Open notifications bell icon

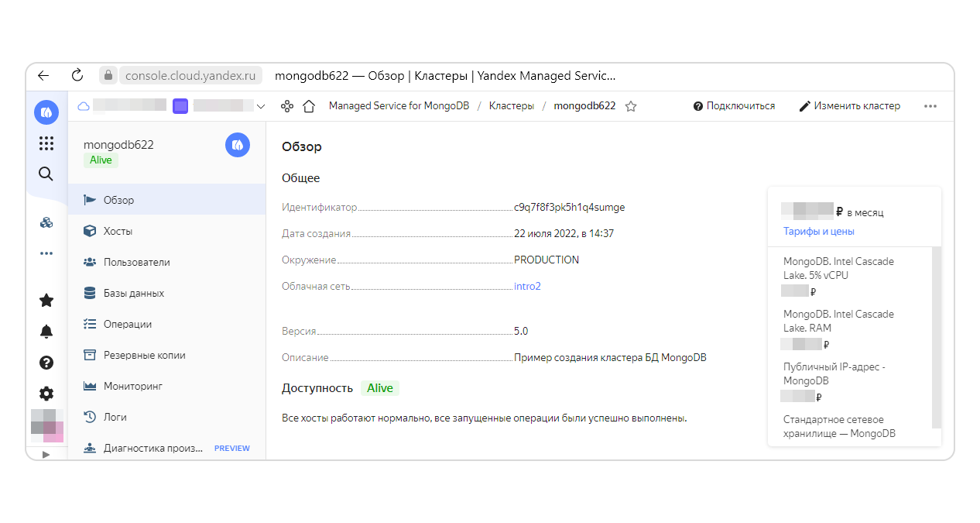[46, 332]
